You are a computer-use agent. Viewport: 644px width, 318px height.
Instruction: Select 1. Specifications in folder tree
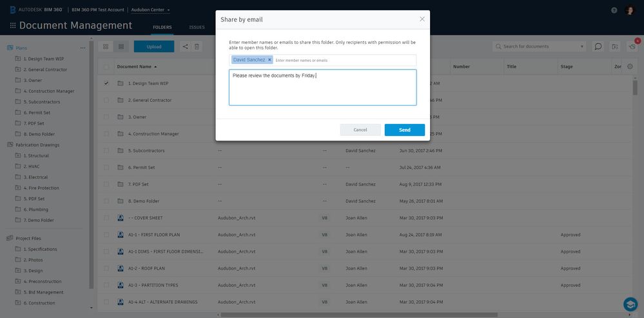point(40,249)
